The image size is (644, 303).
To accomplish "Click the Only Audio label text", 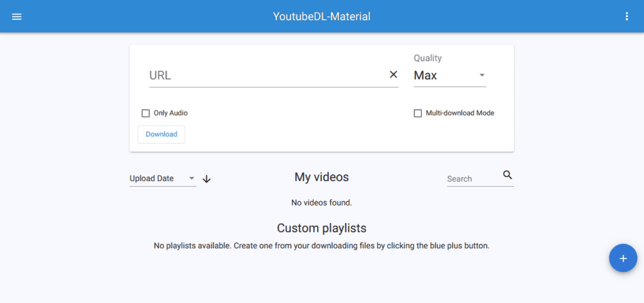I will [170, 113].
